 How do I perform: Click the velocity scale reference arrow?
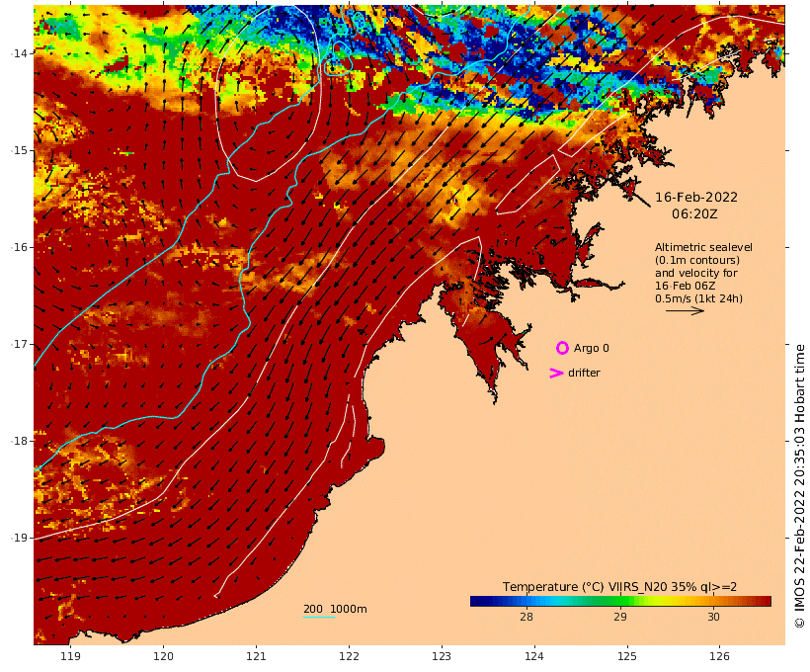pos(685,310)
